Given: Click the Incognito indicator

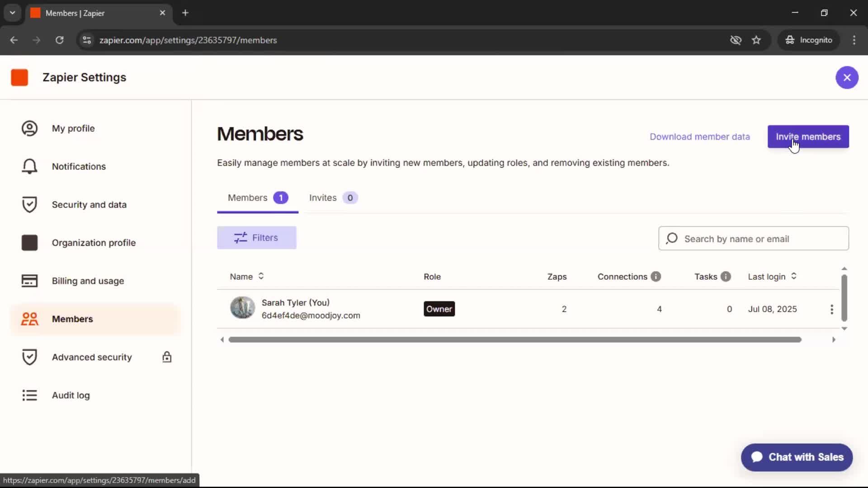Looking at the screenshot, I should pyautogui.click(x=808, y=40).
